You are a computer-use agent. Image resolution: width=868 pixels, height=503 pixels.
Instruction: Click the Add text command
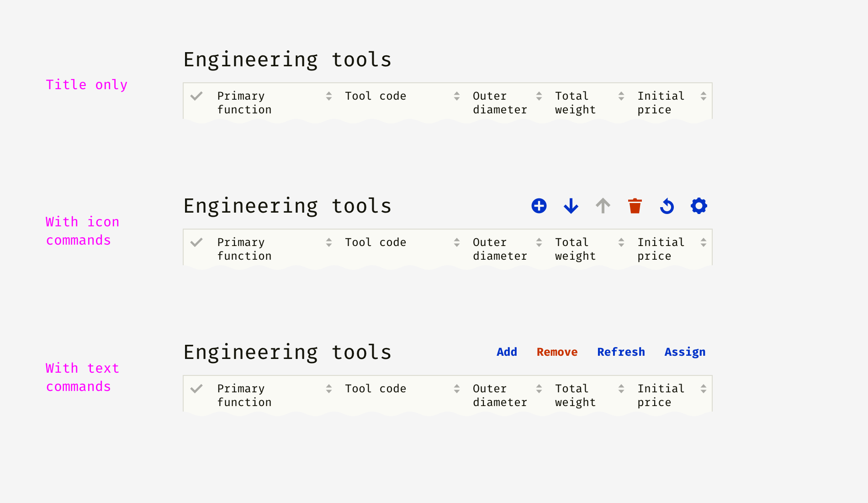coord(507,352)
